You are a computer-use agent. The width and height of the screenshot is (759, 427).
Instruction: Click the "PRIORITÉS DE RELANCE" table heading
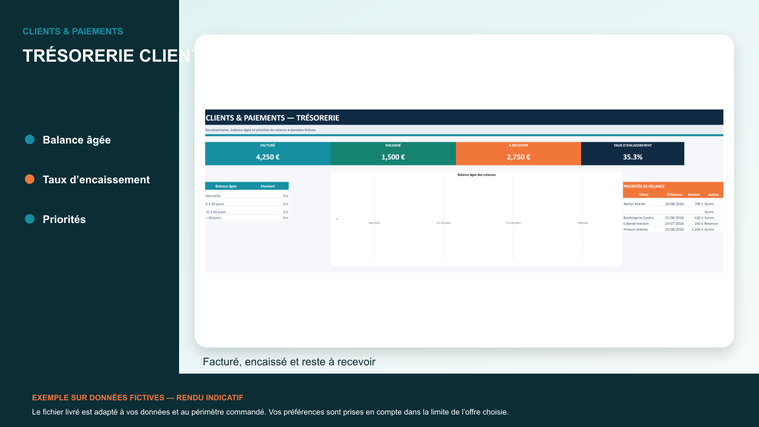point(644,186)
